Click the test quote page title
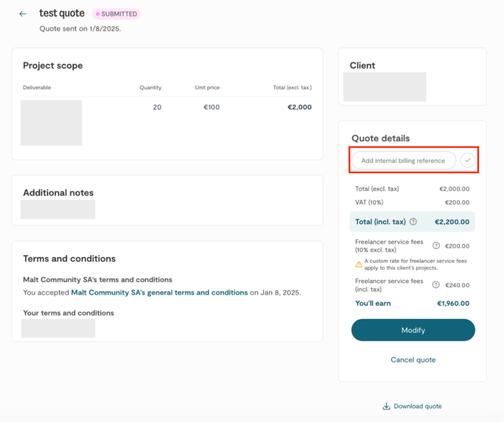504x422 pixels. [62, 13]
